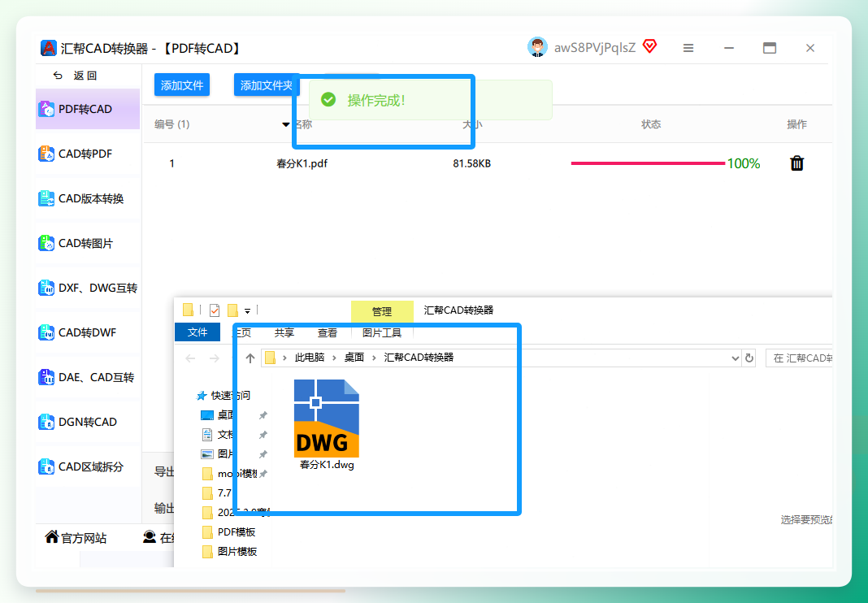Screen dimensions: 868x603
Task: Click the 添加文件夹 button
Action: pyautogui.click(x=267, y=85)
